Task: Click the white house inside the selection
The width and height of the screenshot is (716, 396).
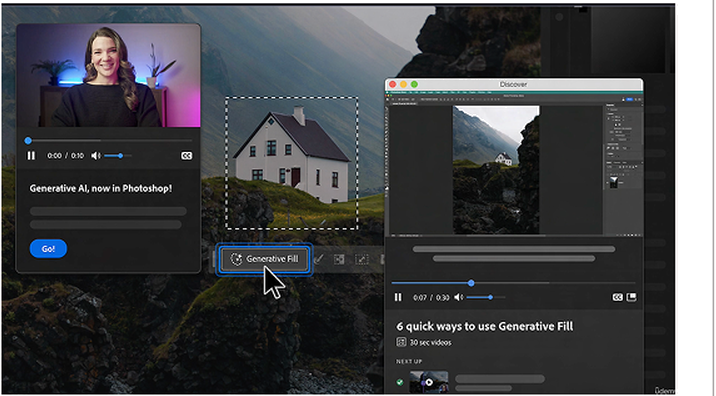Action: tap(292, 155)
